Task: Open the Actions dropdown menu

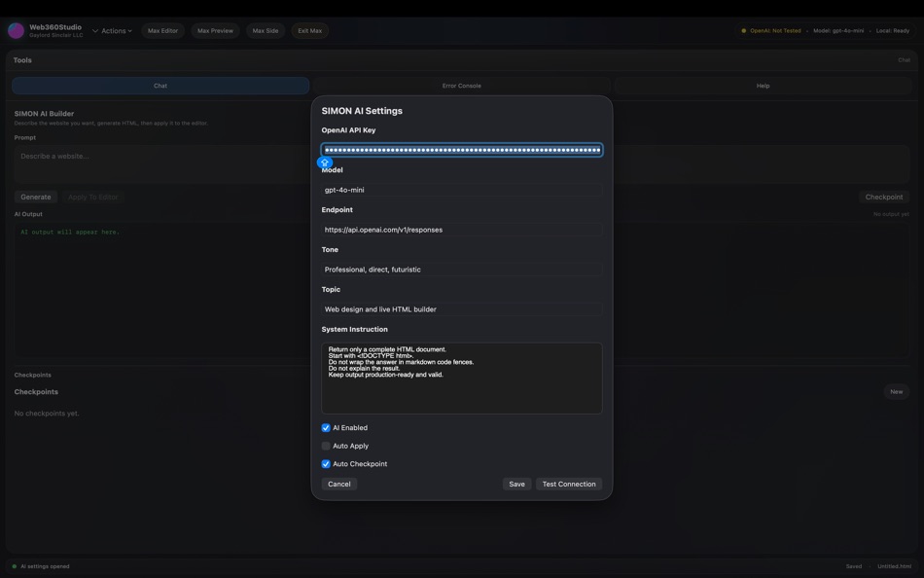Action: pos(115,30)
